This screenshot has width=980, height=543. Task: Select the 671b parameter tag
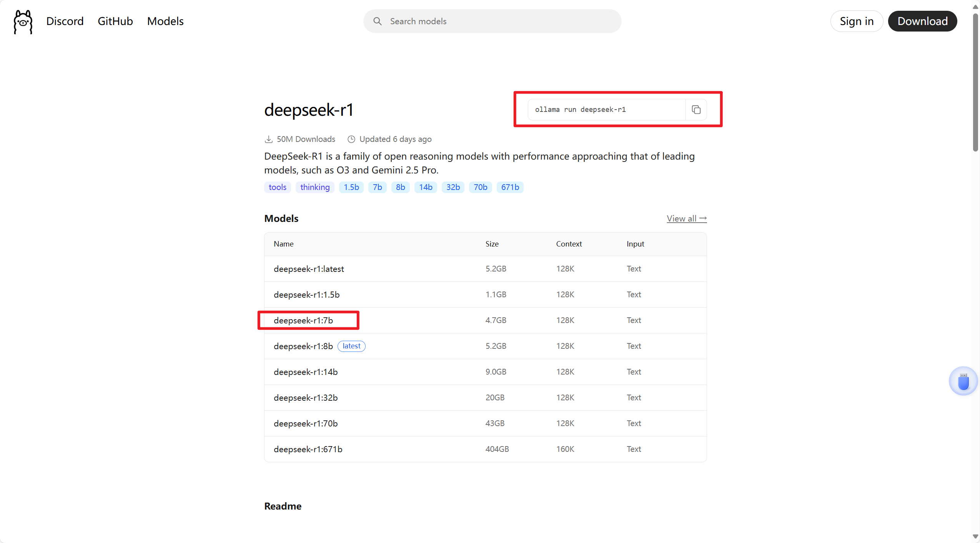point(510,187)
